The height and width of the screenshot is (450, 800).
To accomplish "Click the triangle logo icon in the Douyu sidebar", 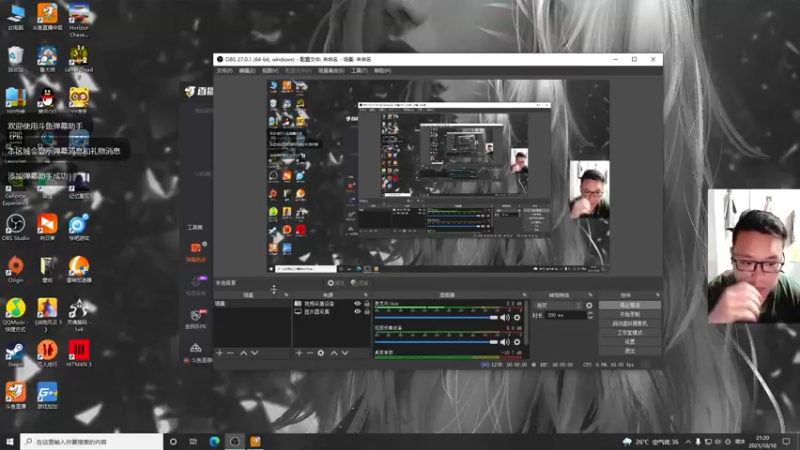I will (x=195, y=348).
